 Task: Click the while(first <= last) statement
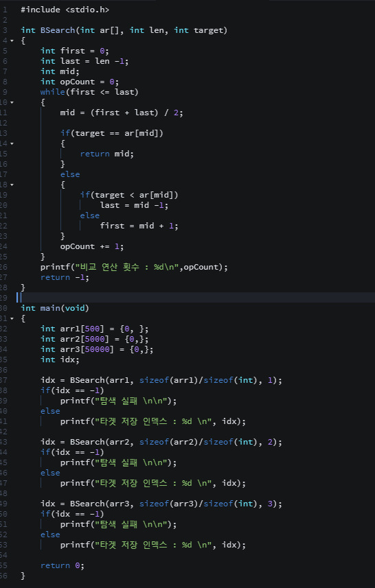coord(89,92)
